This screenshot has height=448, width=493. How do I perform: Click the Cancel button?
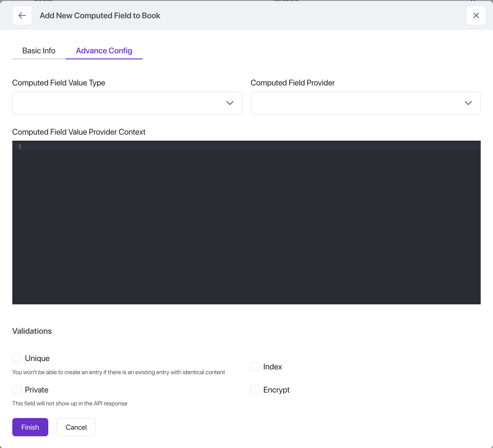pos(76,427)
